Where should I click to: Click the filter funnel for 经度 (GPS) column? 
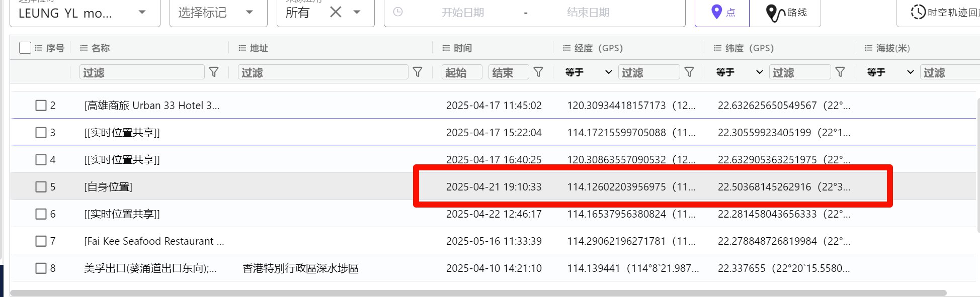click(x=689, y=72)
